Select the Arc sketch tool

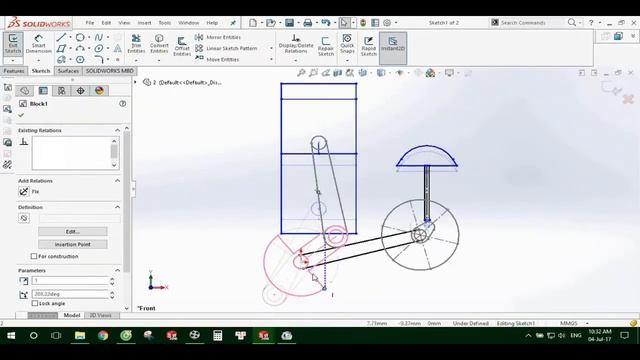tap(80, 49)
